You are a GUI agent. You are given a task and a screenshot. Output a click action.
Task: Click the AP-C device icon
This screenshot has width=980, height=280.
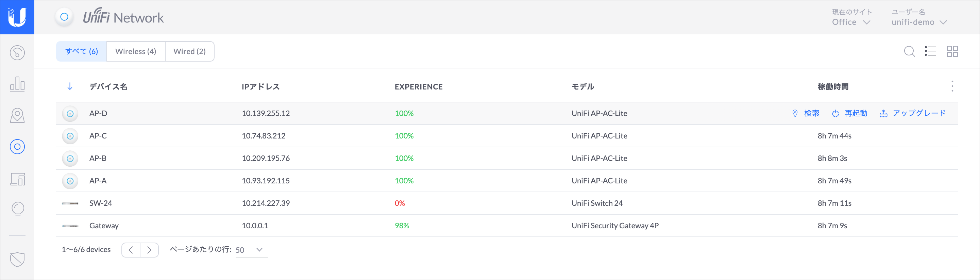[70, 136]
